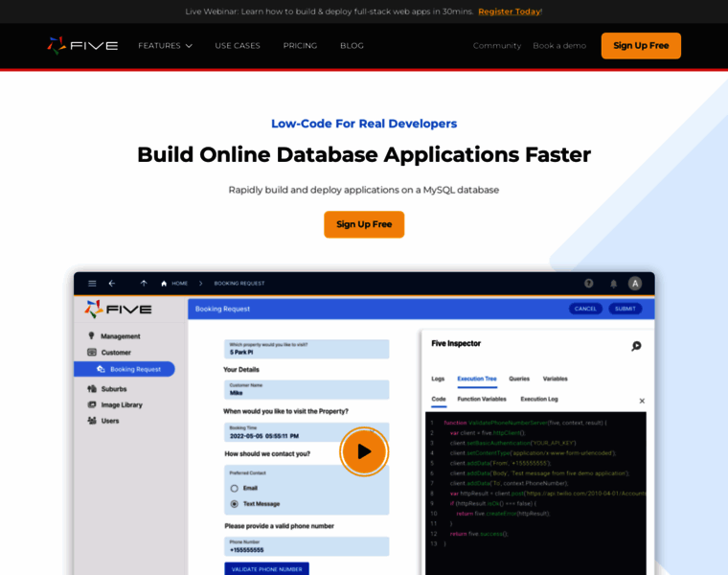Click the Booking Time field
This screenshot has width=728, height=575.
click(307, 432)
